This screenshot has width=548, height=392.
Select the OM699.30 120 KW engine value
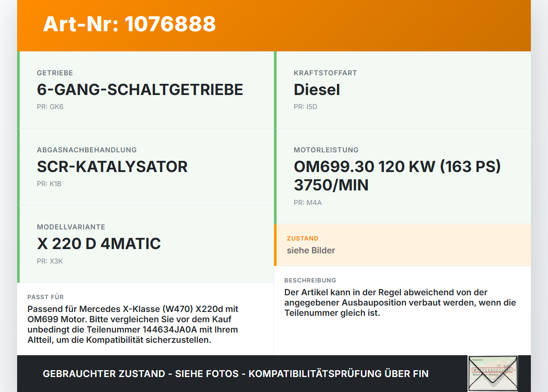tap(397, 176)
